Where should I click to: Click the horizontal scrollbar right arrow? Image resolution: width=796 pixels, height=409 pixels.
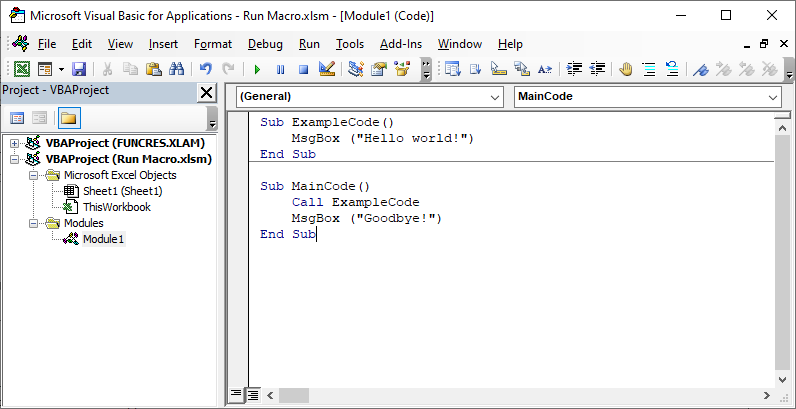point(767,395)
